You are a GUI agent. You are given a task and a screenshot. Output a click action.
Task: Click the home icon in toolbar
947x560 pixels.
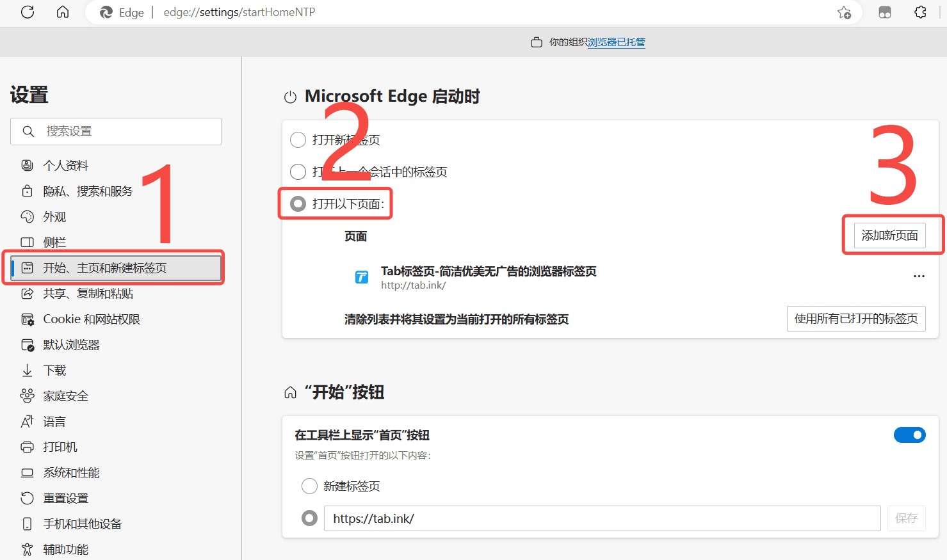pyautogui.click(x=63, y=12)
